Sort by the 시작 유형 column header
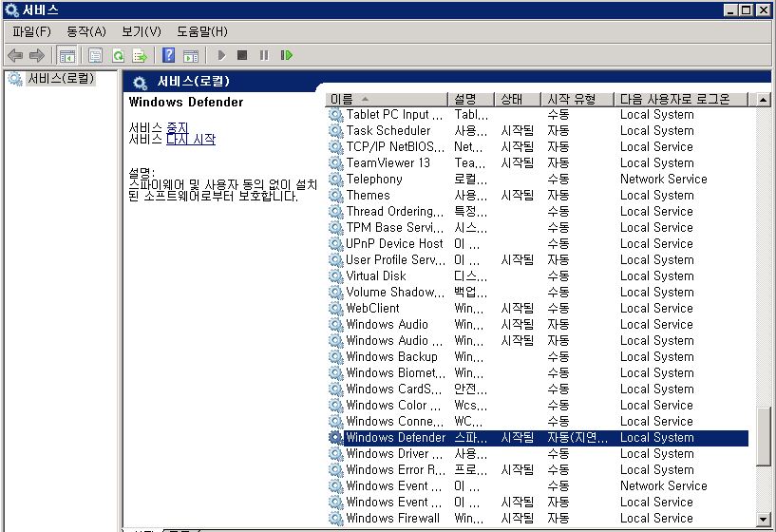 click(x=577, y=100)
